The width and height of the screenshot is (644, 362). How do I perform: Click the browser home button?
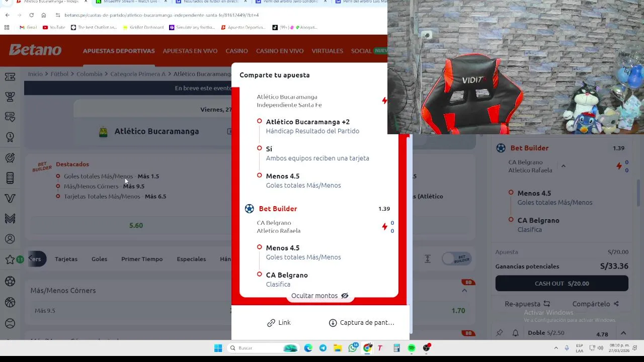point(44,15)
